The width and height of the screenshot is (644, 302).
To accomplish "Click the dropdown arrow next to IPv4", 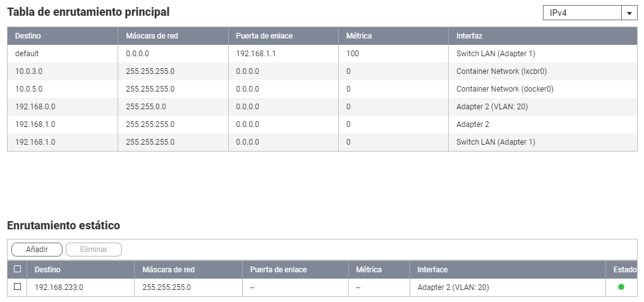I will [629, 13].
